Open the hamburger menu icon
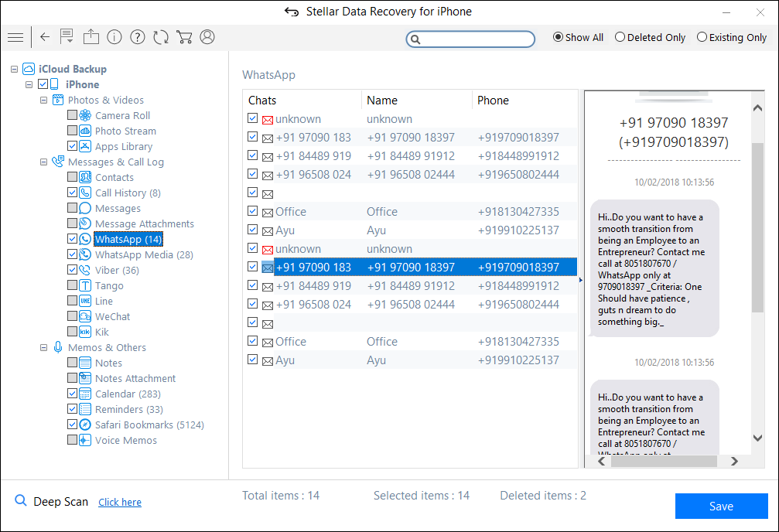This screenshot has height=532, width=779. point(15,37)
